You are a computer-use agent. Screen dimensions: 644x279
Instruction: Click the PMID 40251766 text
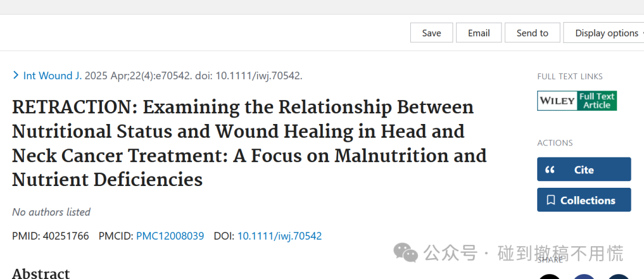click(51, 236)
